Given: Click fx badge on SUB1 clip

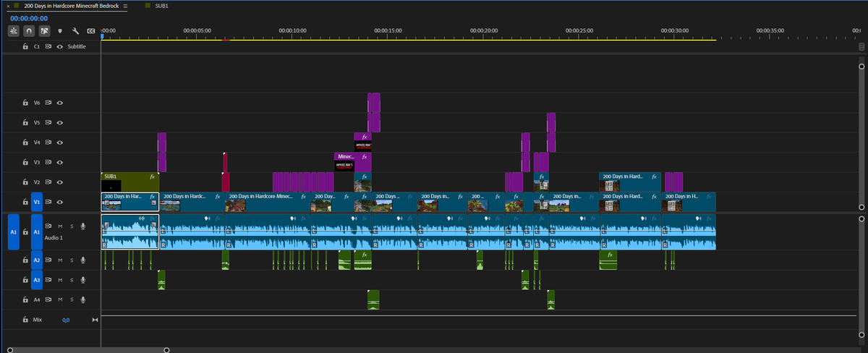Looking at the screenshot, I should 153,176.
